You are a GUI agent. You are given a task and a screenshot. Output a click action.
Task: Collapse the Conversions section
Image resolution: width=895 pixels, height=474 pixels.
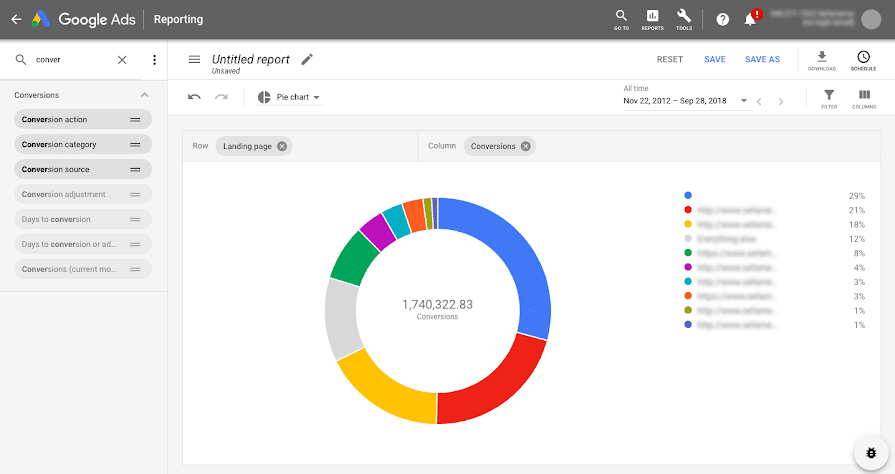pyautogui.click(x=144, y=95)
